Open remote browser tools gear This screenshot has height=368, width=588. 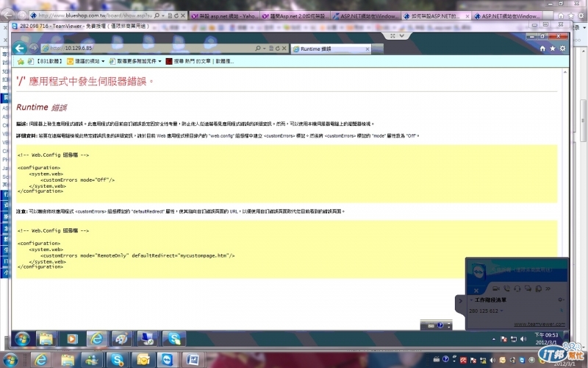562,49
